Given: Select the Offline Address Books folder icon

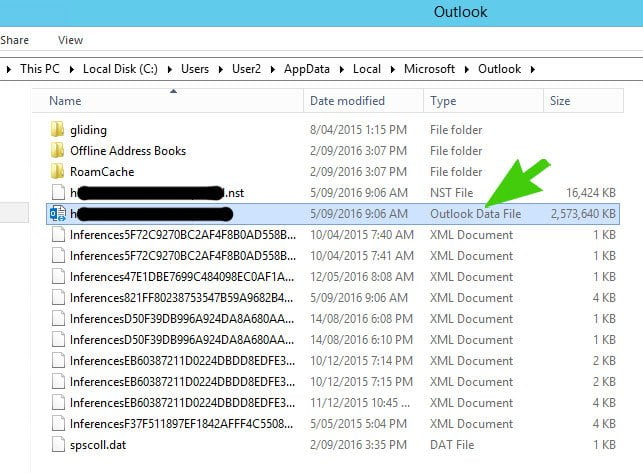Looking at the screenshot, I should (57, 151).
